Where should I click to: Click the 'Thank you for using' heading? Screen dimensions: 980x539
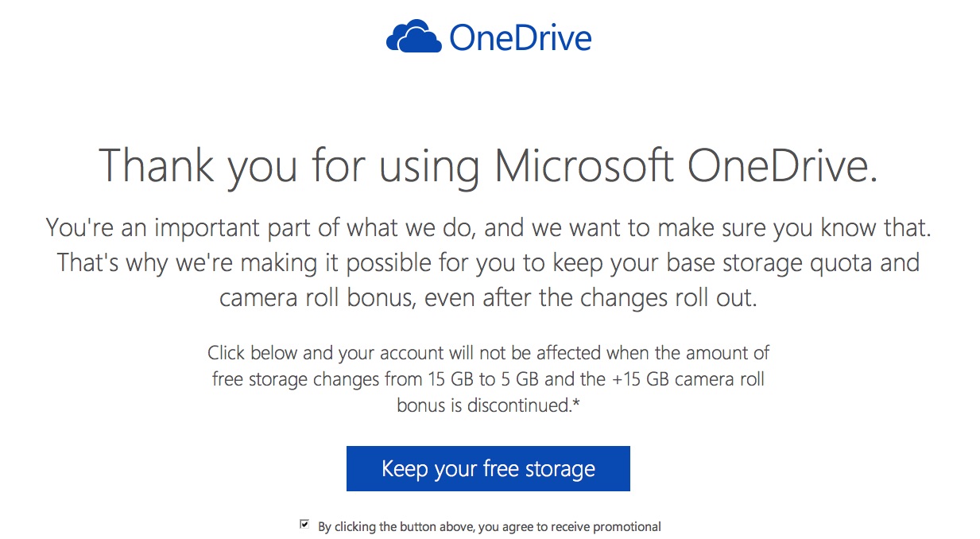(289, 165)
